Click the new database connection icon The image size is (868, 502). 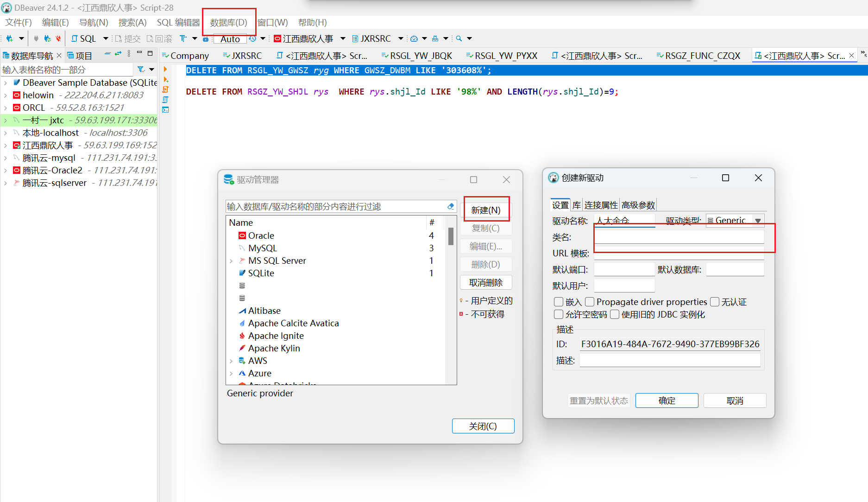[x=10, y=38]
